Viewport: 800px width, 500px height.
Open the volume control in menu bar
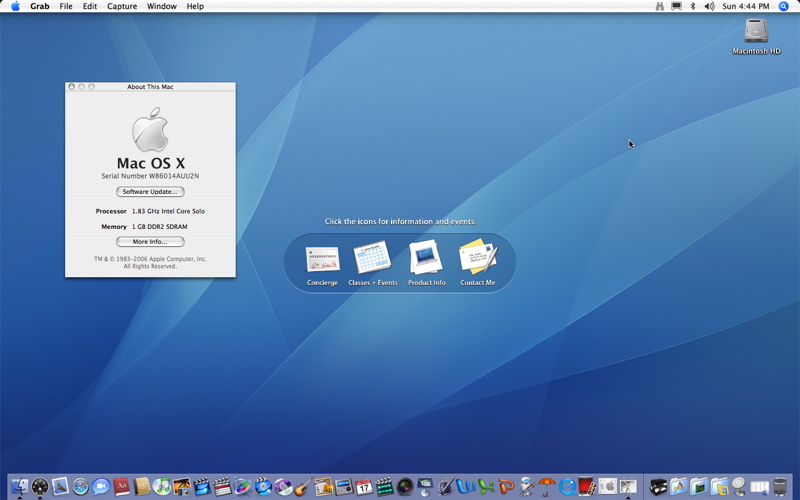coord(709,6)
